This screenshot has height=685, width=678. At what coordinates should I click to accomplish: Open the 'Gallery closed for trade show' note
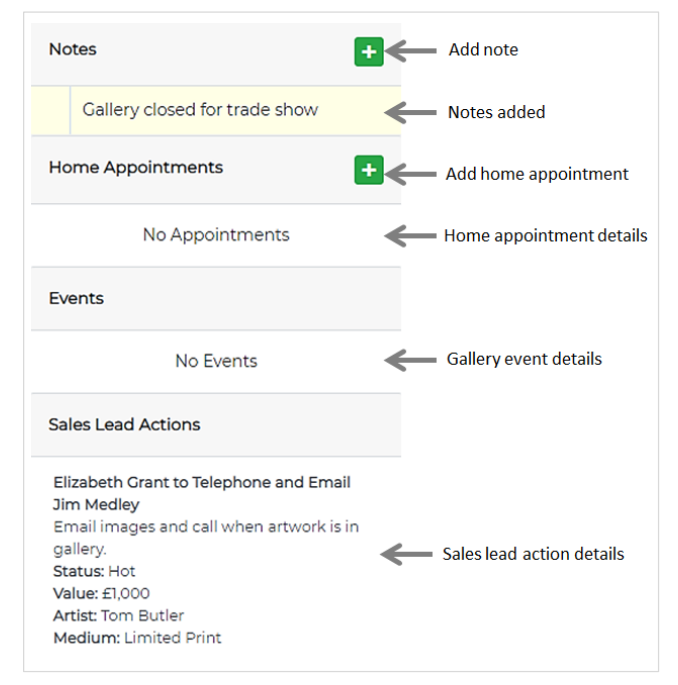tap(200, 110)
